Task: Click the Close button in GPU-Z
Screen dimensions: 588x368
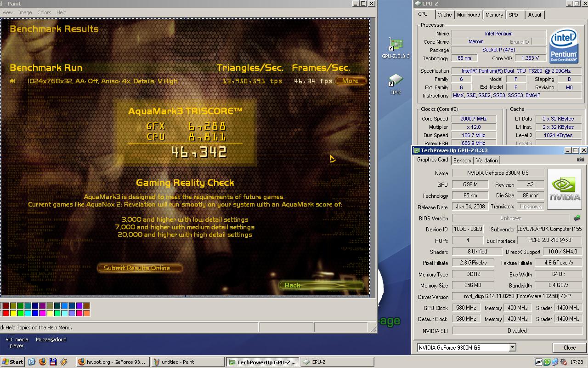Action: click(x=570, y=348)
